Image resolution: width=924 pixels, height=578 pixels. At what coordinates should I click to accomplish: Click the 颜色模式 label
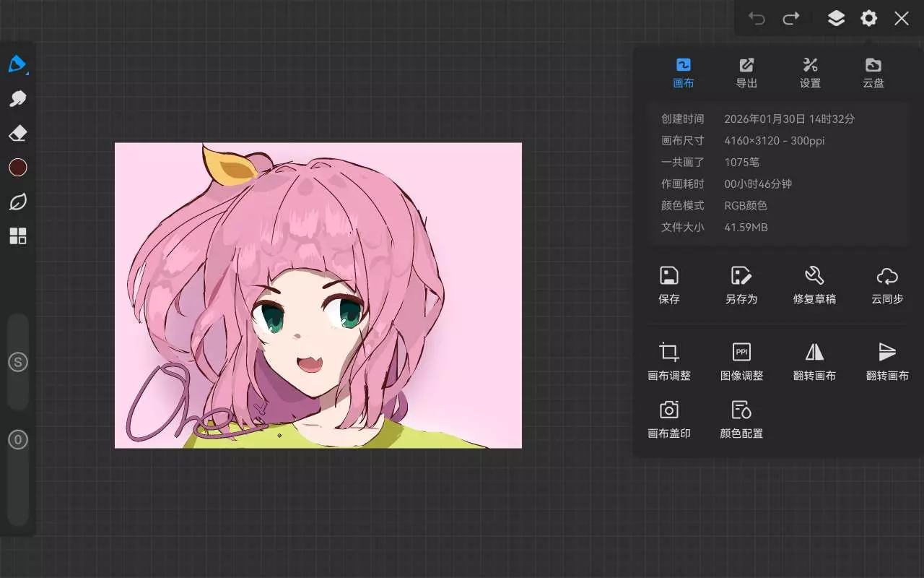pyautogui.click(x=682, y=205)
